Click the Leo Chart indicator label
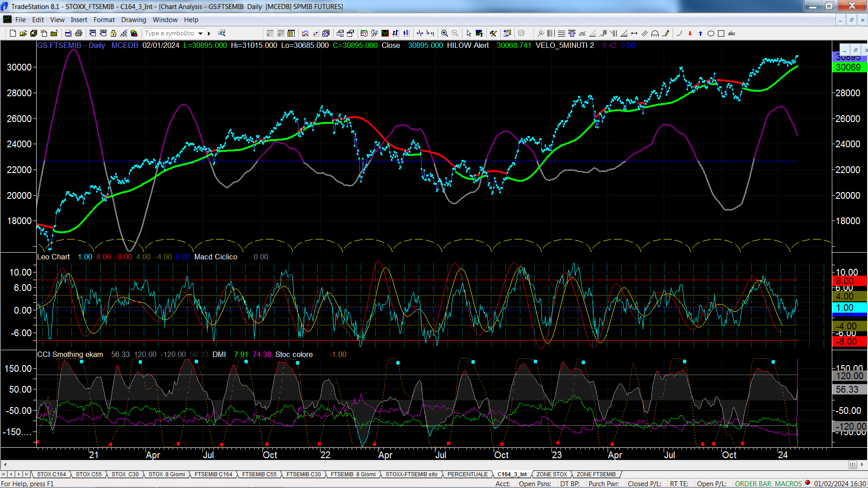868x488 pixels. click(x=53, y=257)
